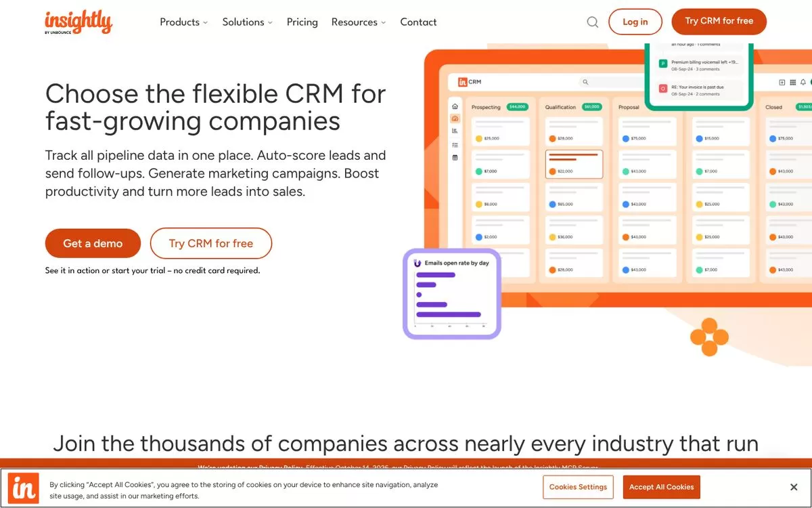Click the bar chart icon in mockup sidebar
This screenshot has height=508, width=812.
[455, 131]
